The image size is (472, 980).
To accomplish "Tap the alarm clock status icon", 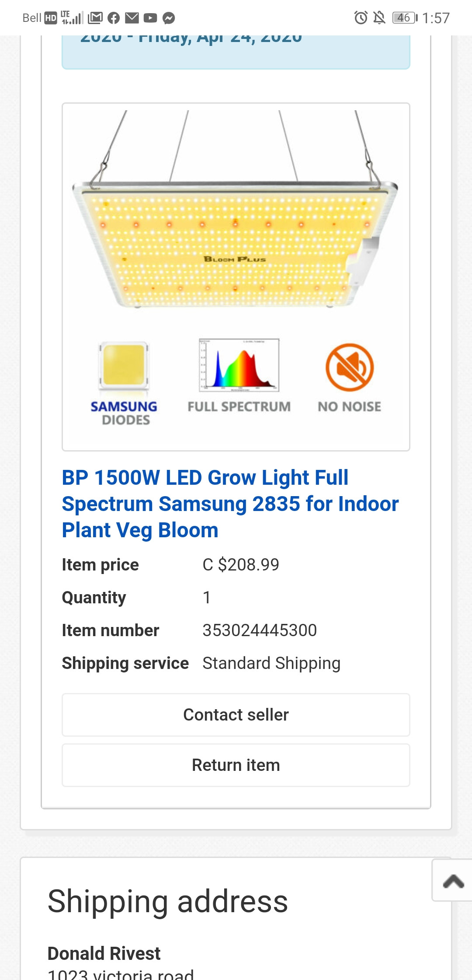I will point(361,17).
